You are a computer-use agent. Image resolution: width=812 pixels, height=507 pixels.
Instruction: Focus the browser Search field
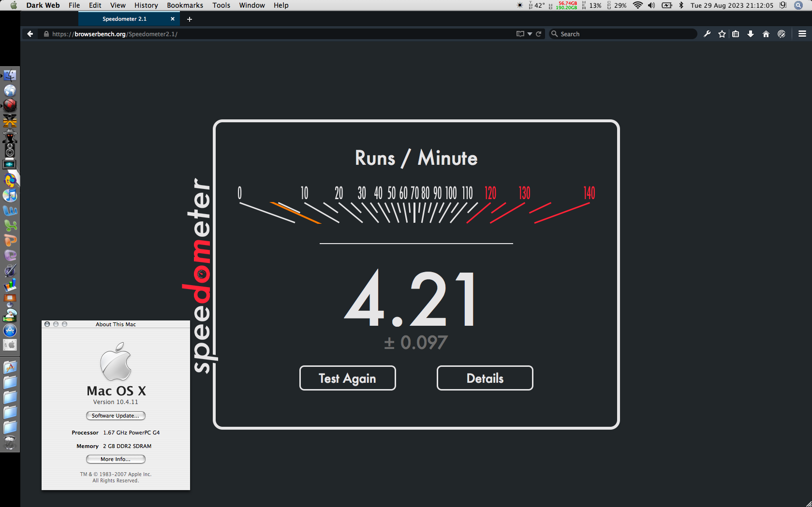pyautogui.click(x=623, y=34)
